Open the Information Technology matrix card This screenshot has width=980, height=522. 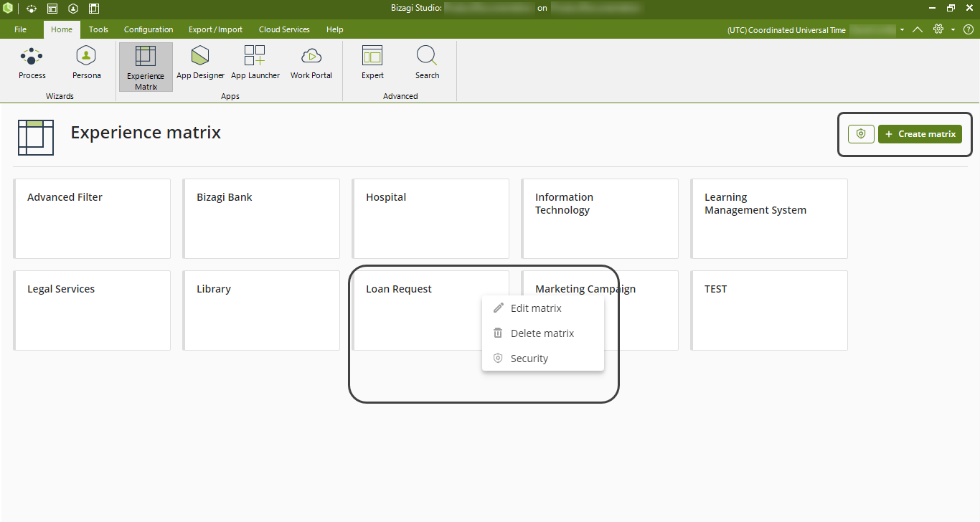tap(600, 219)
